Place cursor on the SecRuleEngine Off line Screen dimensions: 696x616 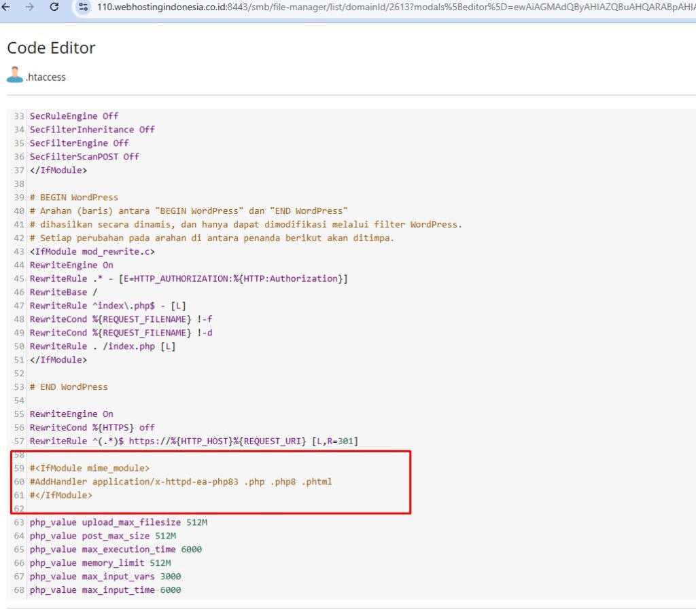[x=74, y=116]
